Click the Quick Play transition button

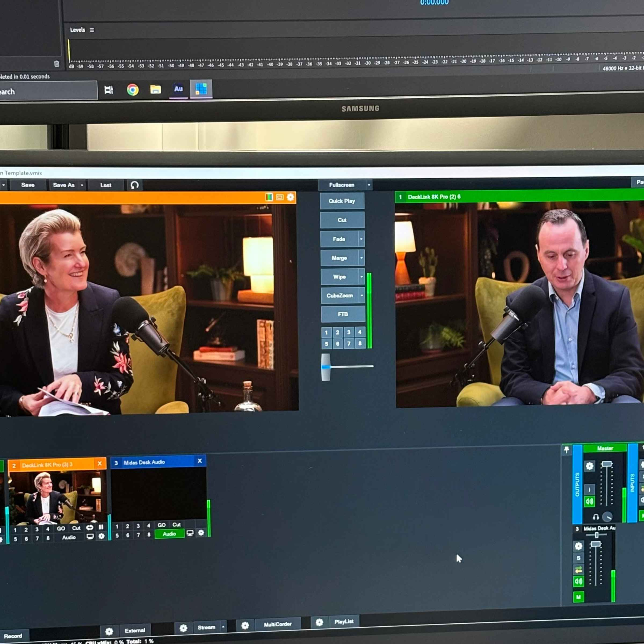pos(342,201)
